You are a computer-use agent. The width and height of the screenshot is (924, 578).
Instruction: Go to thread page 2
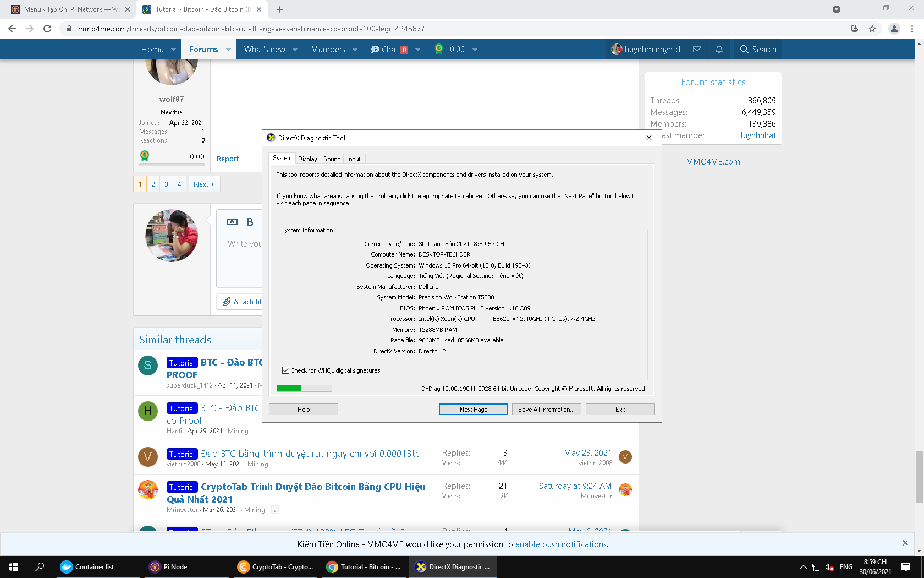pyautogui.click(x=153, y=184)
